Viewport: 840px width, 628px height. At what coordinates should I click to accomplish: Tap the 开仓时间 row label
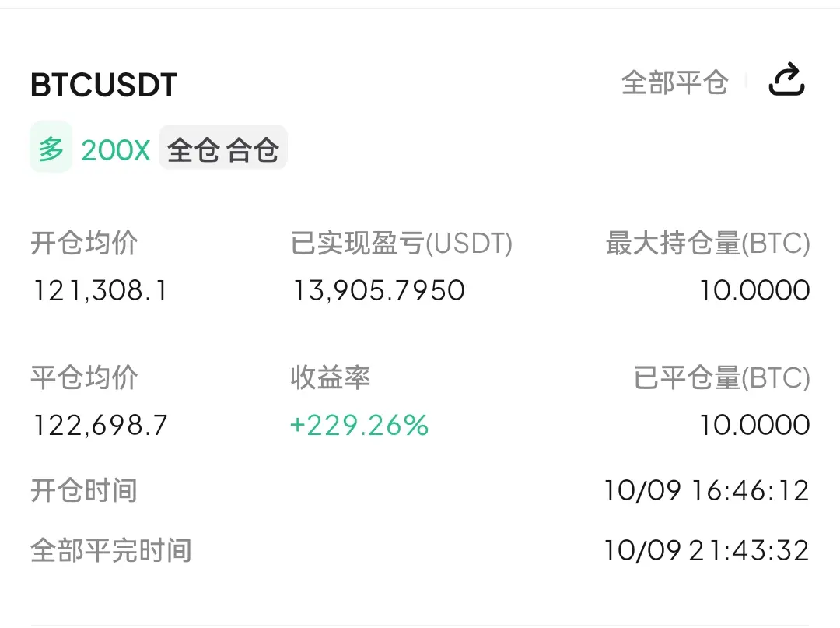pos(84,490)
